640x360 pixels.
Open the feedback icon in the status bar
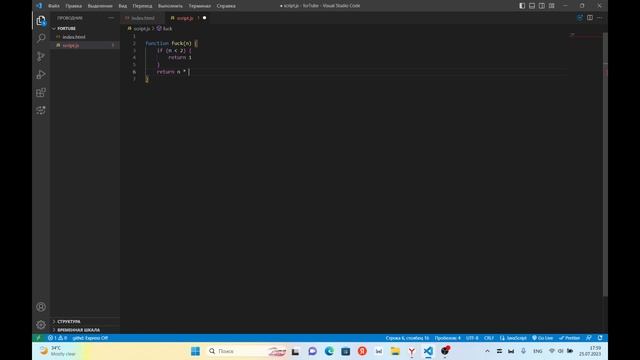click(x=589, y=338)
